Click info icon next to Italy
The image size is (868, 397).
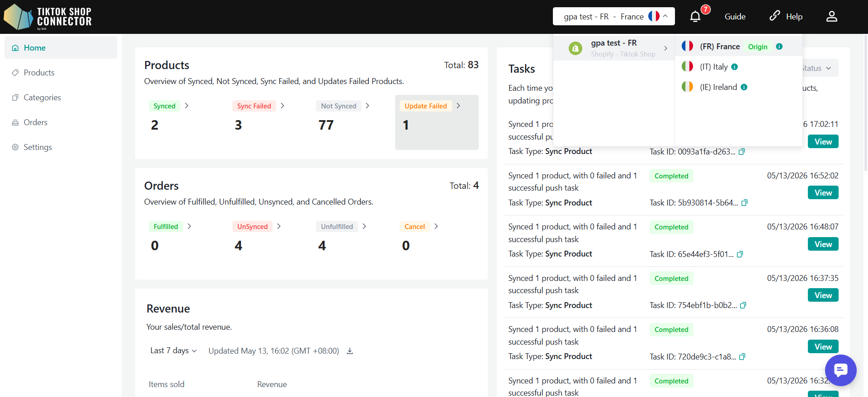(735, 67)
